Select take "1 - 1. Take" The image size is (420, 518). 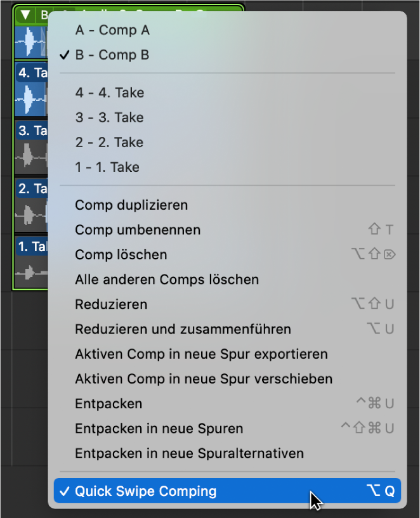tap(109, 167)
